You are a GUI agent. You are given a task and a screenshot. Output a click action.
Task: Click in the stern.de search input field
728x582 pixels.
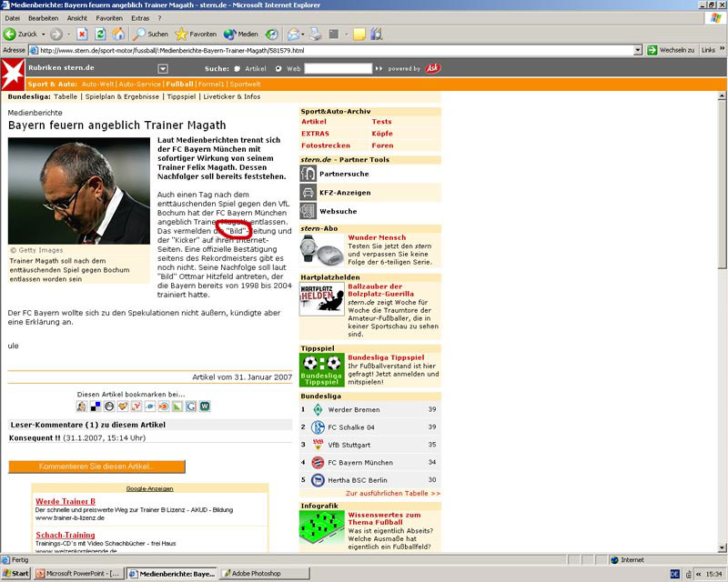coord(338,69)
